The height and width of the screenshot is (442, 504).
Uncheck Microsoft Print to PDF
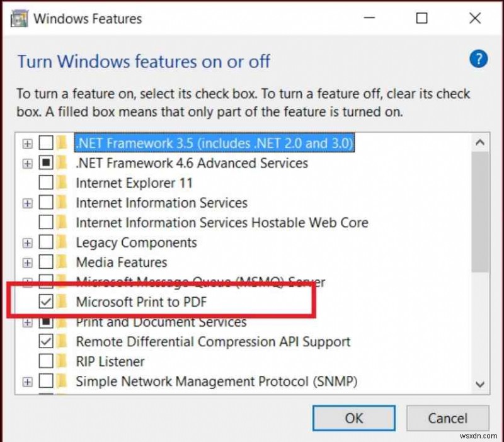(x=45, y=302)
